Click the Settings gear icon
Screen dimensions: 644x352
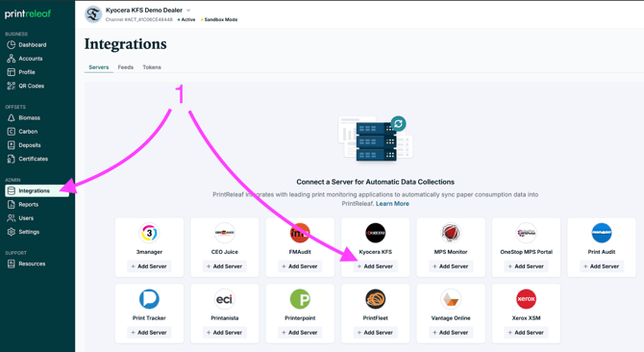tap(12, 232)
